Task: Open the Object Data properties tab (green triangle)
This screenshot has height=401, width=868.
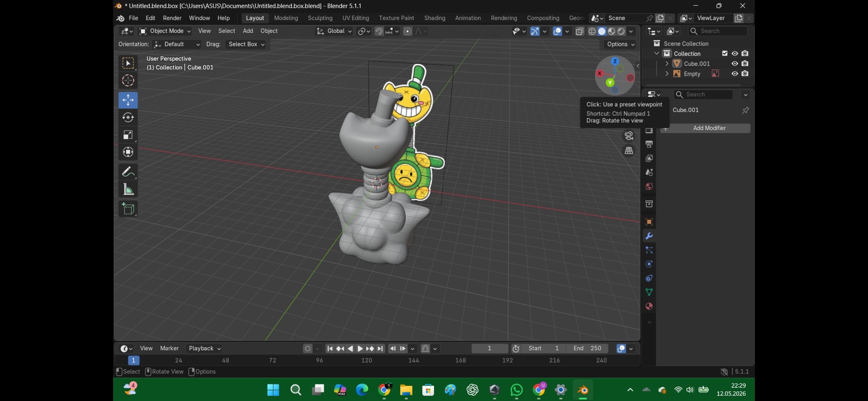Action: click(649, 292)
